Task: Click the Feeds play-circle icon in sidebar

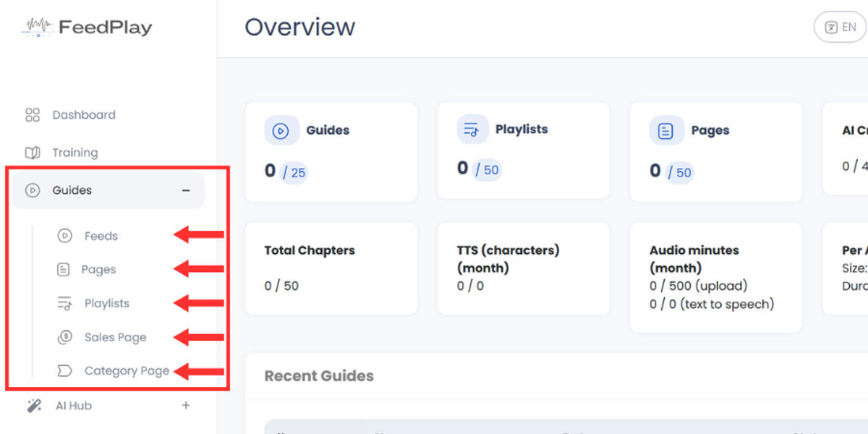Action: 64,236
